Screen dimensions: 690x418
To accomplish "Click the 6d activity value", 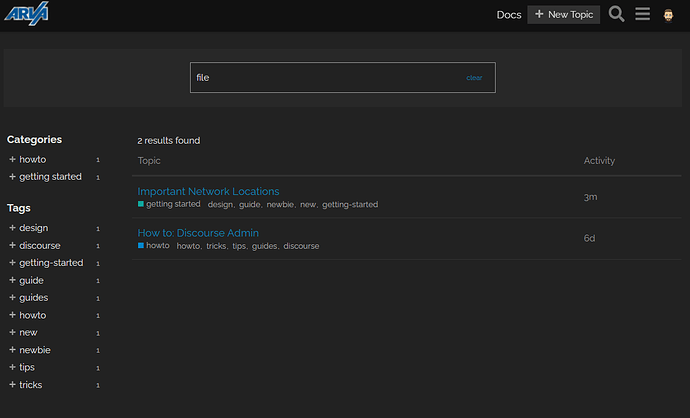I will 589,238.
